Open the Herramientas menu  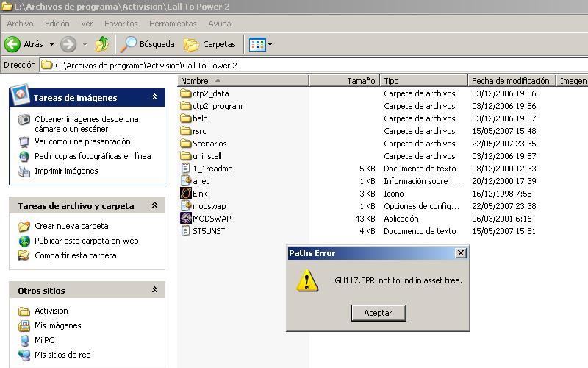point(173,24)
